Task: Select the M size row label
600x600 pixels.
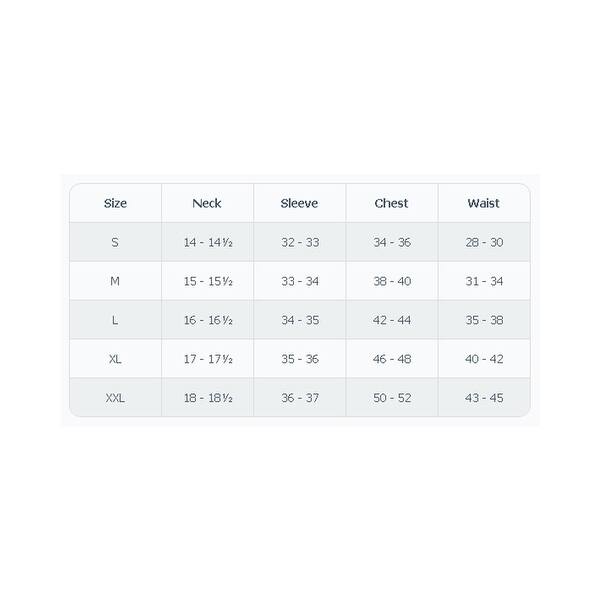Action: (115, 281)
